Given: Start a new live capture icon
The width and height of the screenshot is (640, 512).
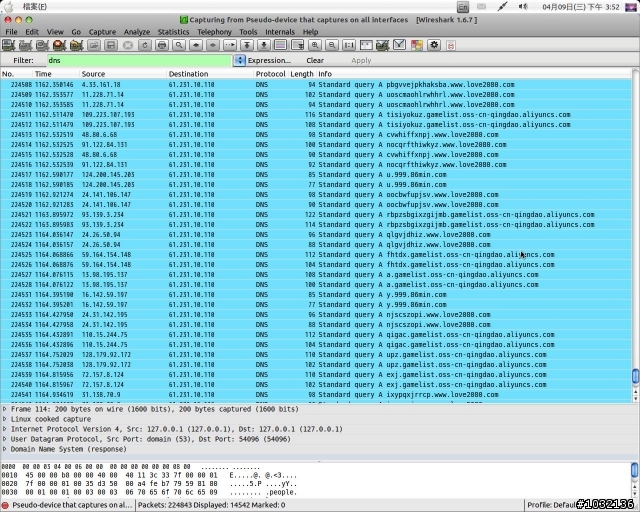Looking at the screenshot, I should [42, 45].
